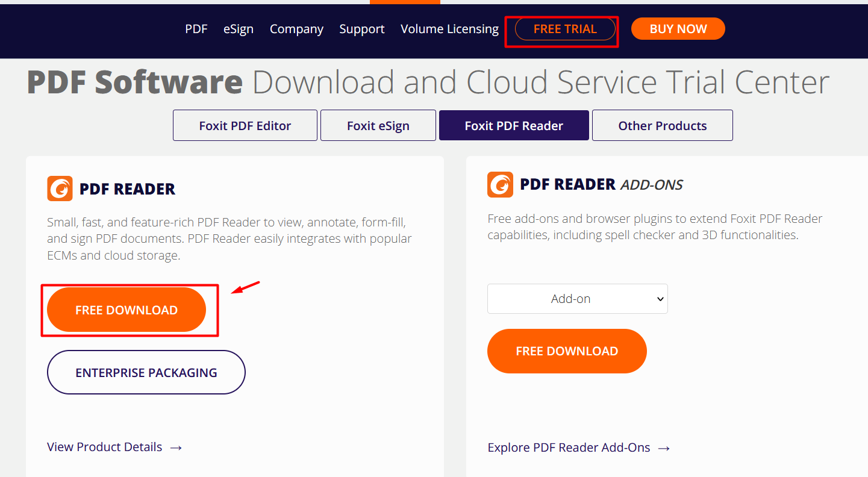Screen dimensions: 868x477
Task: Open the Add-on dropdown
Action: pos(578,299)
